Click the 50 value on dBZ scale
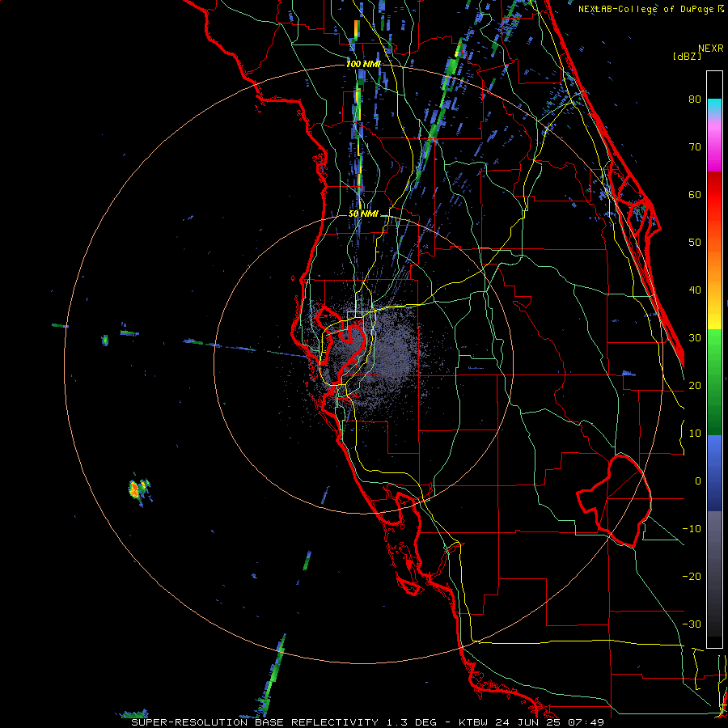 pos(695,243)
